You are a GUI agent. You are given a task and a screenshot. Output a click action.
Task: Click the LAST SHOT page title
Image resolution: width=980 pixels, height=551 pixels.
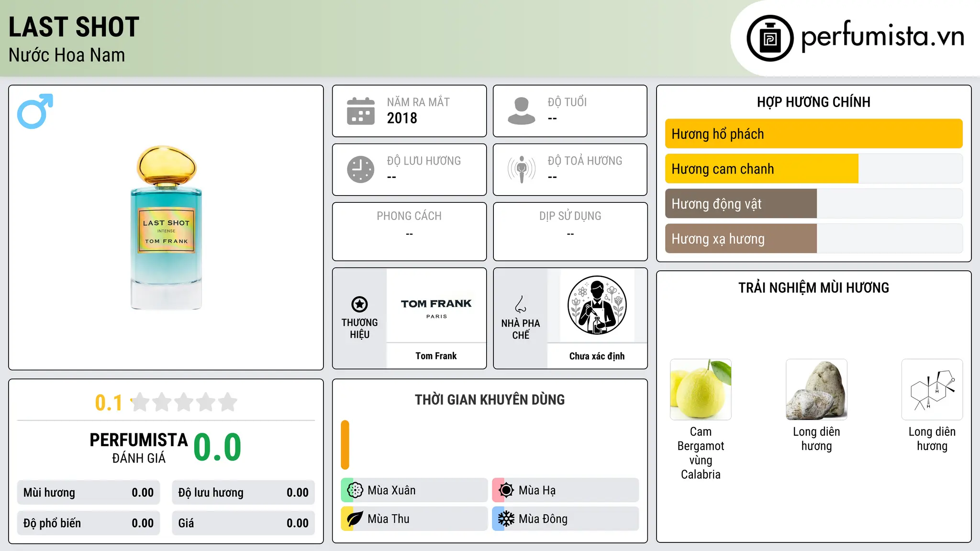click(74, 27)
